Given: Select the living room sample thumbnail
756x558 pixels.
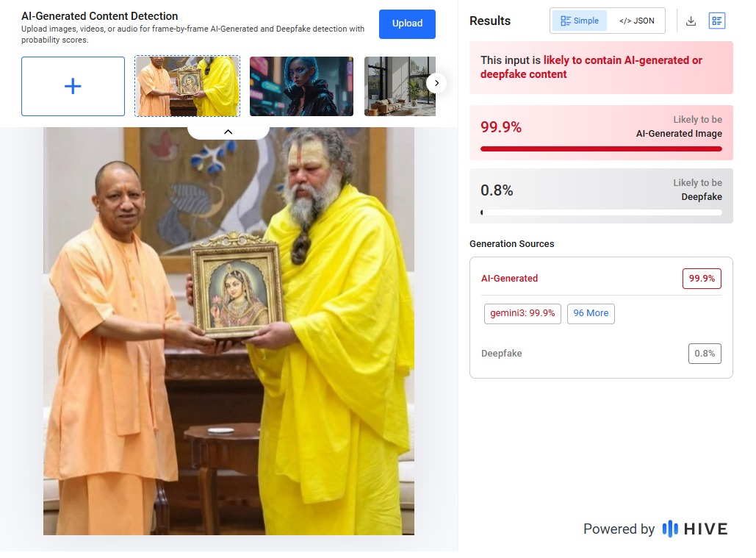Looking at the screenshot, I should click(400, 86).
